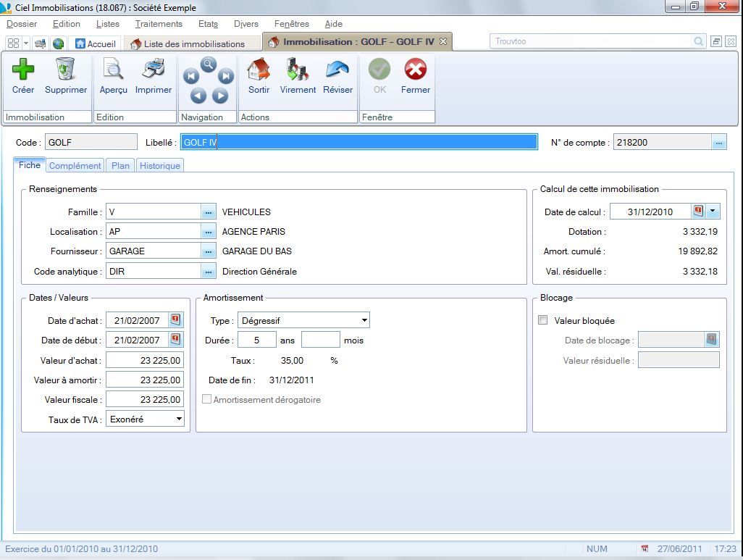Browse Famille list with ellipsis button

pyautogui.click(x=209, y=212)
